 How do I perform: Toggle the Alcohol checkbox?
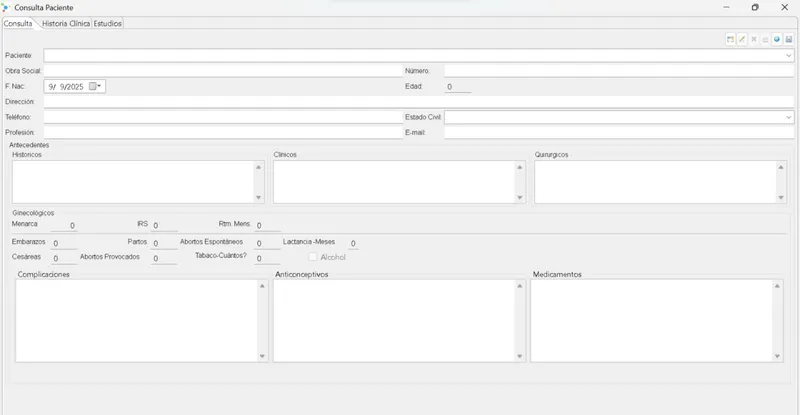(x=313, y=257)
